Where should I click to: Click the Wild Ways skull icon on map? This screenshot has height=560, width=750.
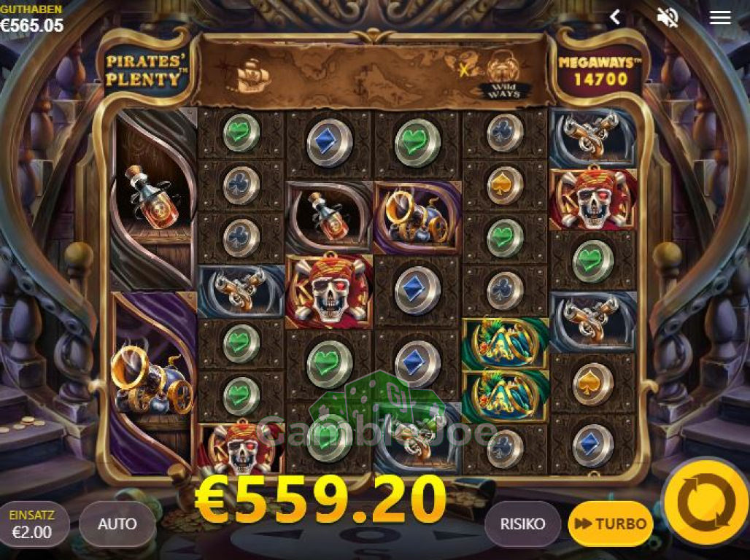[x=503, y=74]
